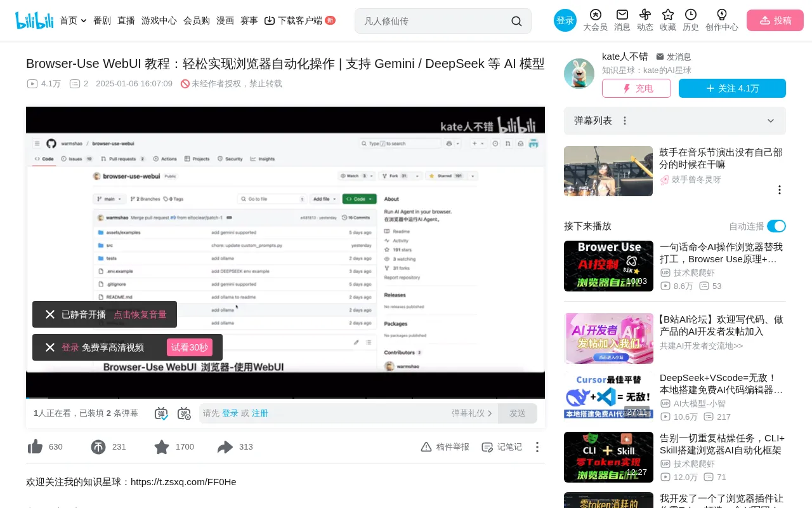Screen dimensions: 812x508
Task: Click the pink 投稿 upload button
Action: click(775, 20)
